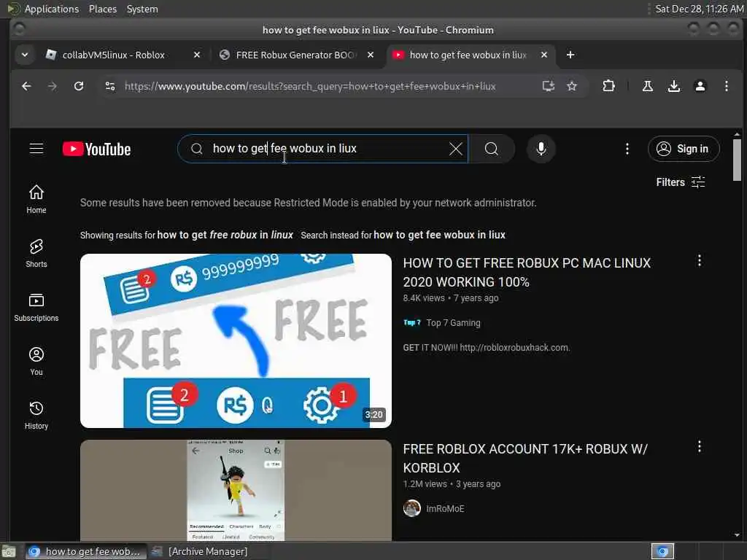
Task: Open the Filters options
Action: coord(681,182)
